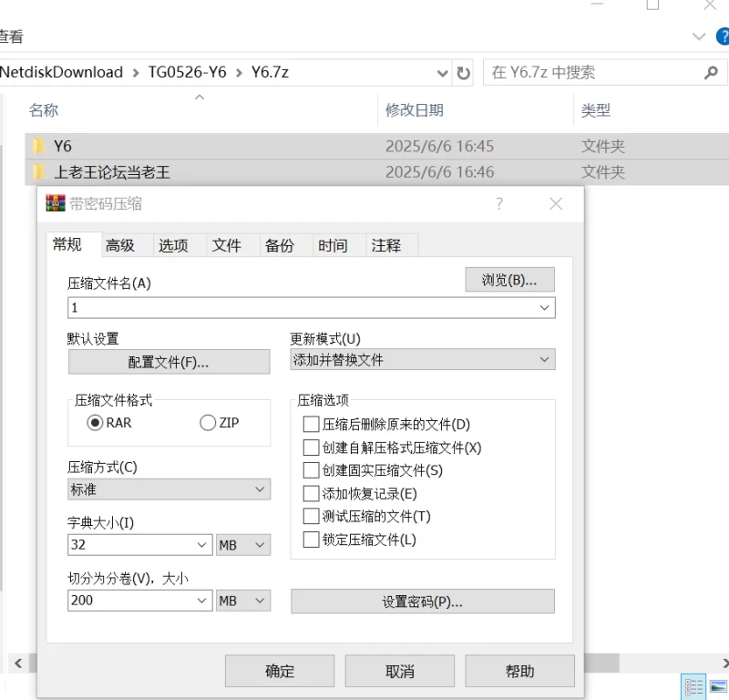Click date 2025/6/6 16:45
This screenshot has height=700, width=729.
tap(439, 146)
